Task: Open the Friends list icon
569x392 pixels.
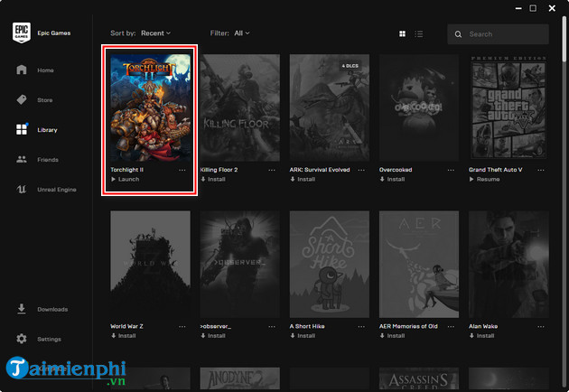Action: (x=22, y=160)
